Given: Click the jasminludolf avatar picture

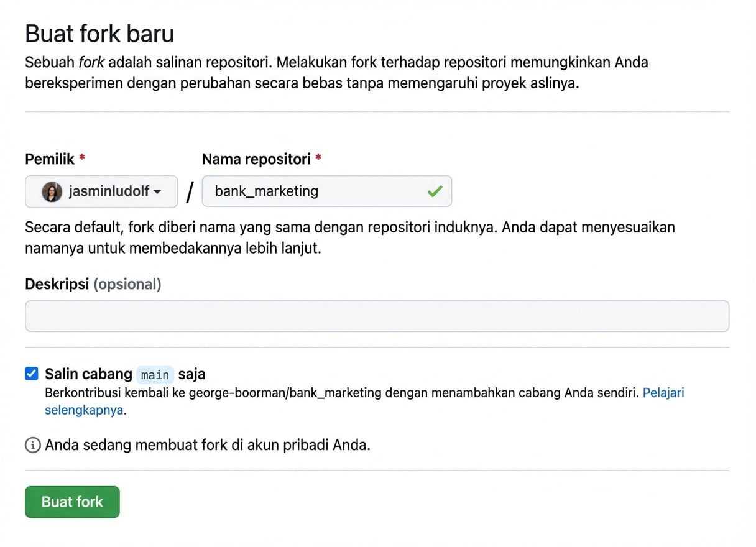Looking at the screenshot, I should pos(52,191).
